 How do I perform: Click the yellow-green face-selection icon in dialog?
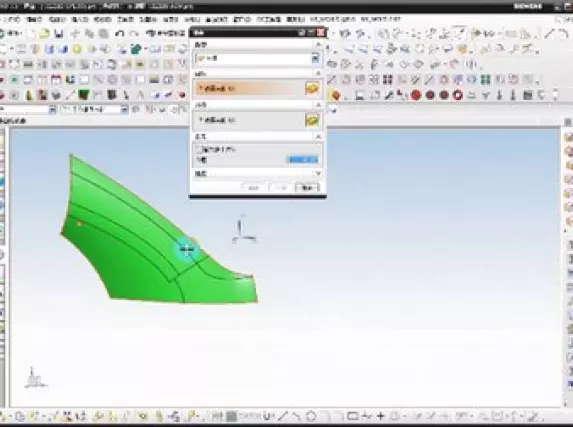click(x=312, y=120)
